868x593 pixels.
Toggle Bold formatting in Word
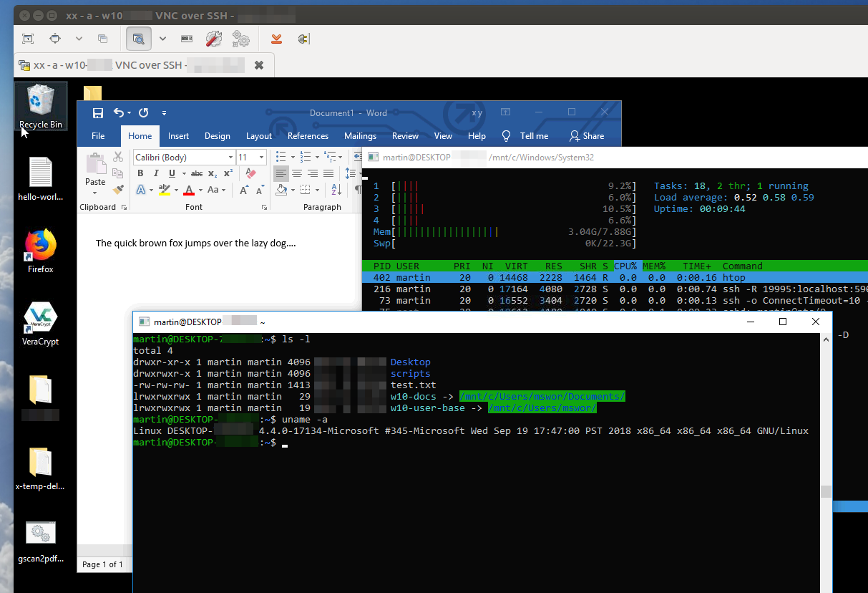coord(140,173)
